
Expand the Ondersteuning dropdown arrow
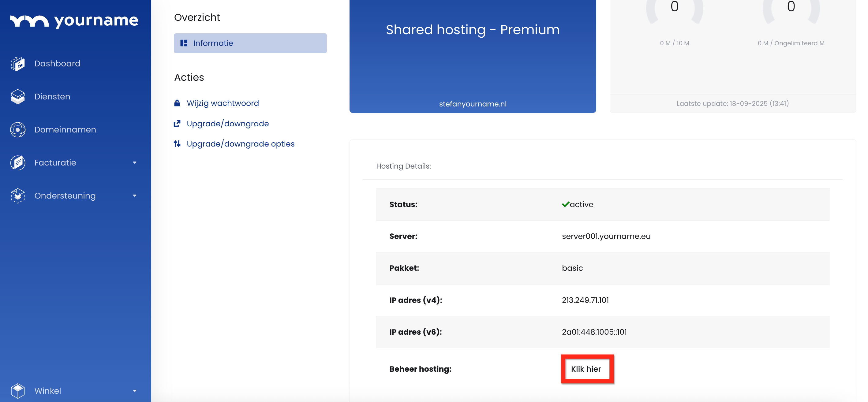tap(134, 195)
